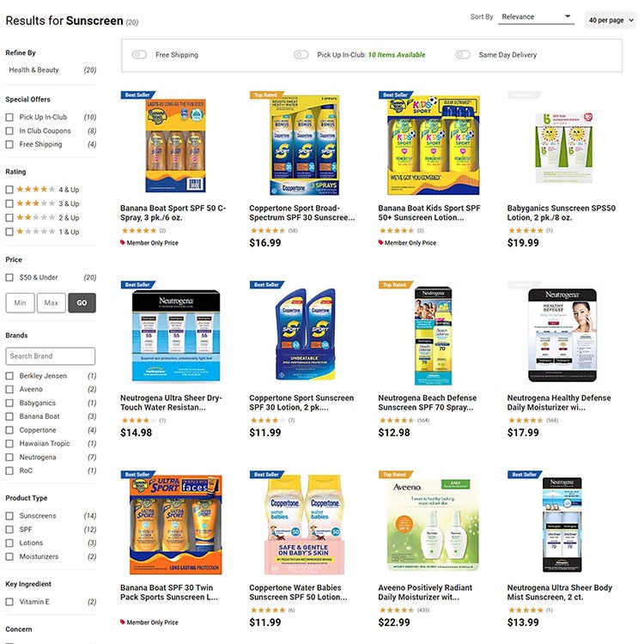Image resolution: width=644 pixels, height=644 pixels.
Task: Turn on the Same Day Delivery switch
Action: 463,55
